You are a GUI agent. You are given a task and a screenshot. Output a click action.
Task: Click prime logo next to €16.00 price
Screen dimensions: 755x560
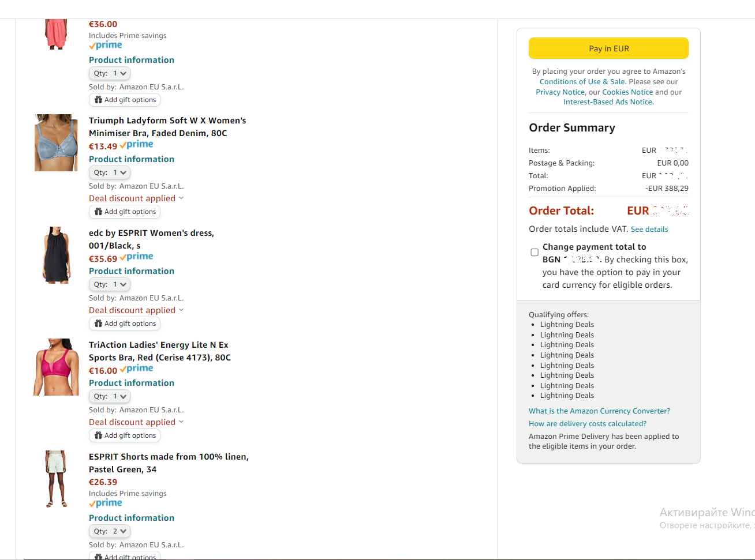[x=137, y=369]
